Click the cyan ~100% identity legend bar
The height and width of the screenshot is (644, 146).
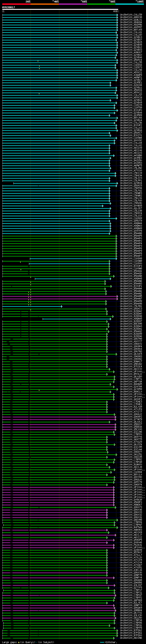(x=130, y=4)
